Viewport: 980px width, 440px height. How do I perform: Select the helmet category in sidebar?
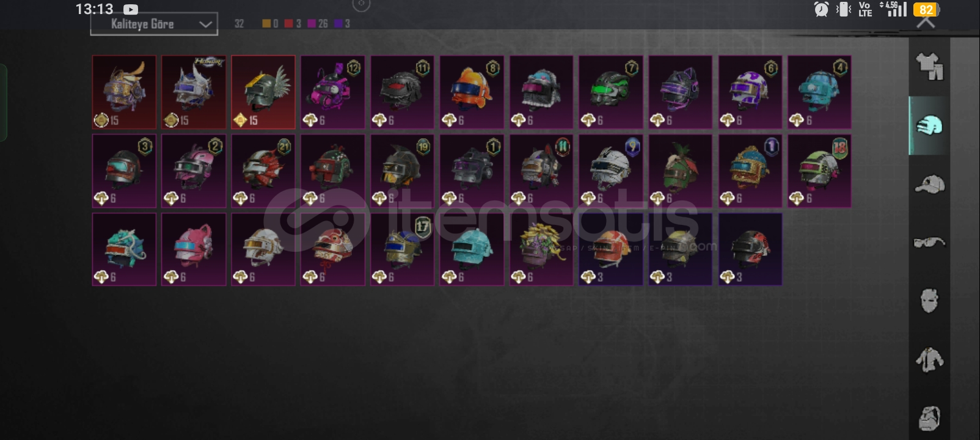coord(929,125)
